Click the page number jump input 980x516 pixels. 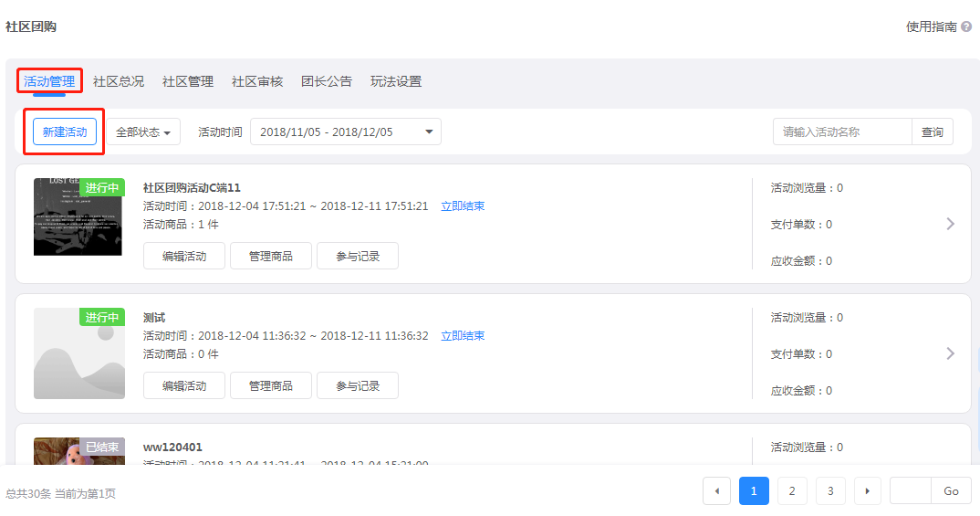point(911,491)
